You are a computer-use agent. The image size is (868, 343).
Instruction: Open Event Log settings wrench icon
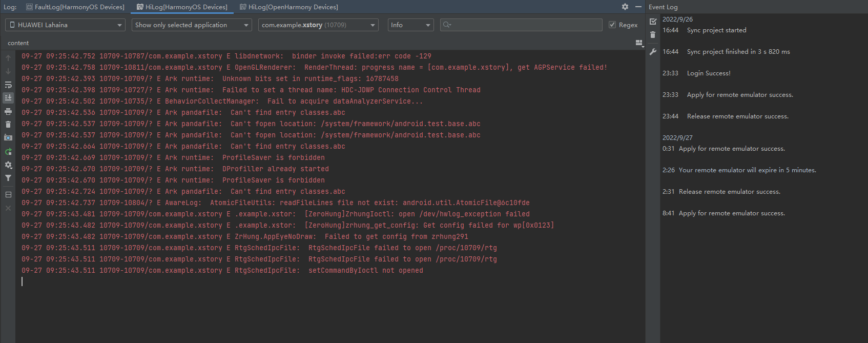(x=653, y=52)
